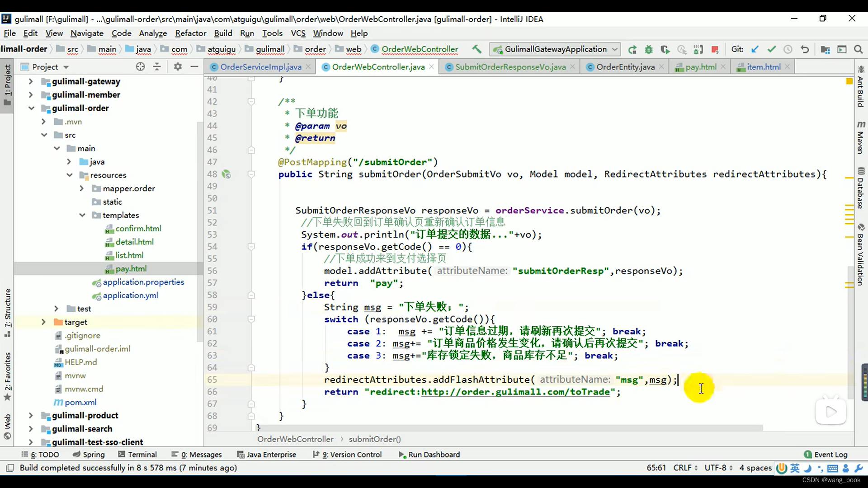Expand the gulimall-product module node
The height and width of the screenshot is (488, 868).
pyautogui.click(x=31, y=415)
